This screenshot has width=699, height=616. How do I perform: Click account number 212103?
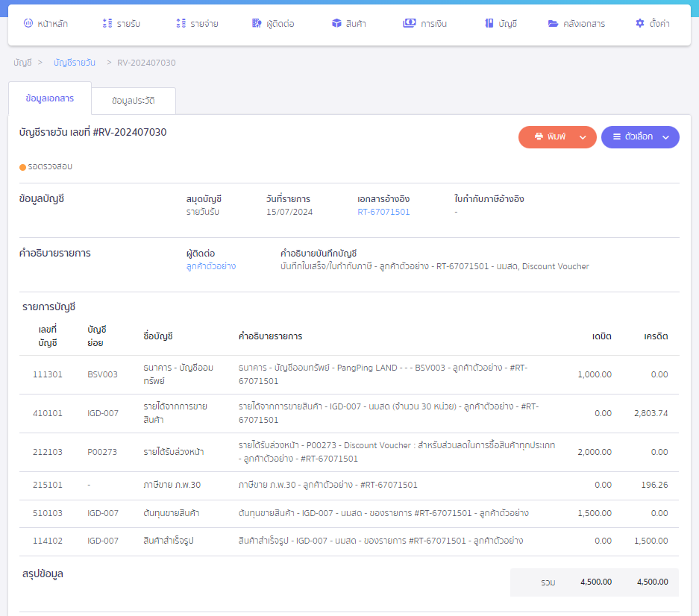tap(48, 452)
